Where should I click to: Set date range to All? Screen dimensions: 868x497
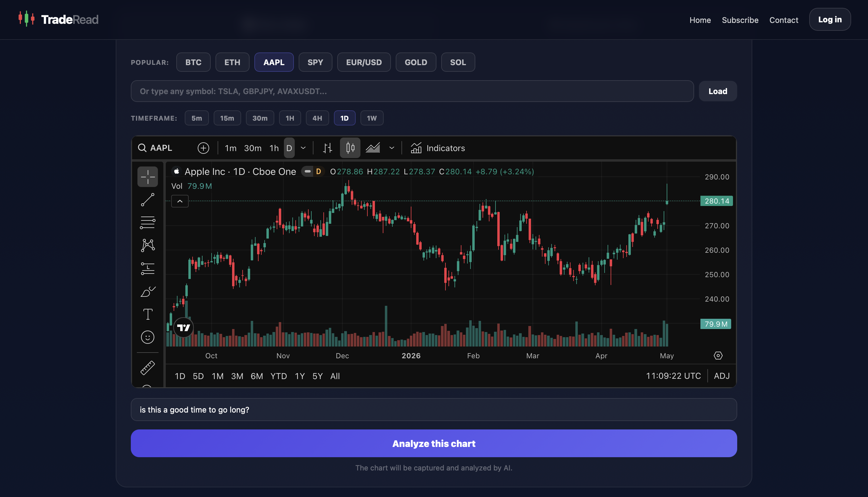pos(335,376)
